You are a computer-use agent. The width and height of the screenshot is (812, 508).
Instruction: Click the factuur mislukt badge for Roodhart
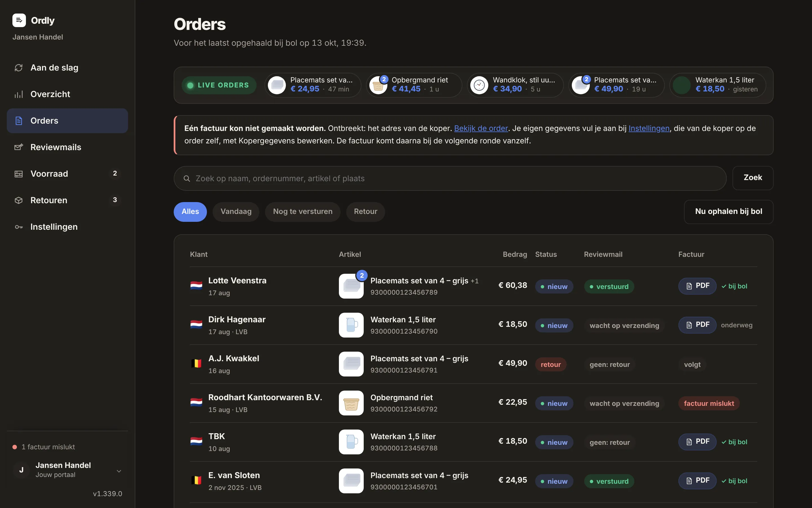pyautogui.click(x=709, y=403)
